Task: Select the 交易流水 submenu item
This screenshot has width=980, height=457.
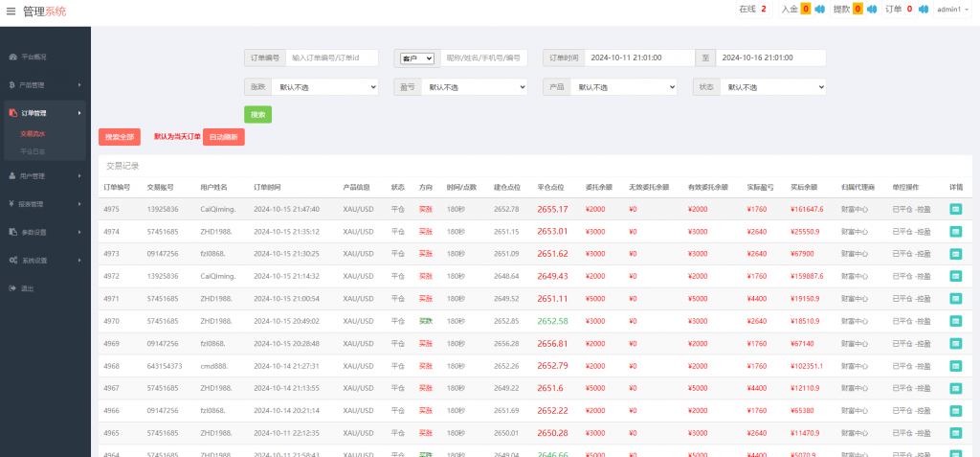Action: (33, 133)
